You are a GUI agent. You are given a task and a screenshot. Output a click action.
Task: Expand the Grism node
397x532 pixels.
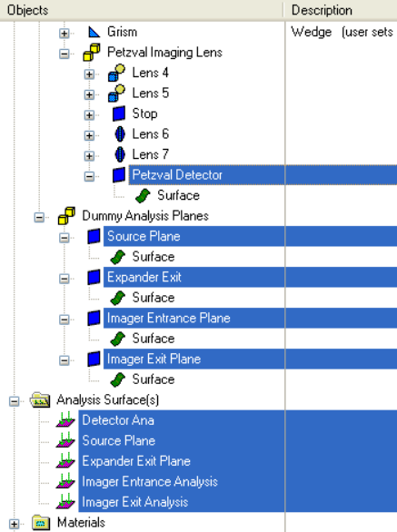(64, 33)
